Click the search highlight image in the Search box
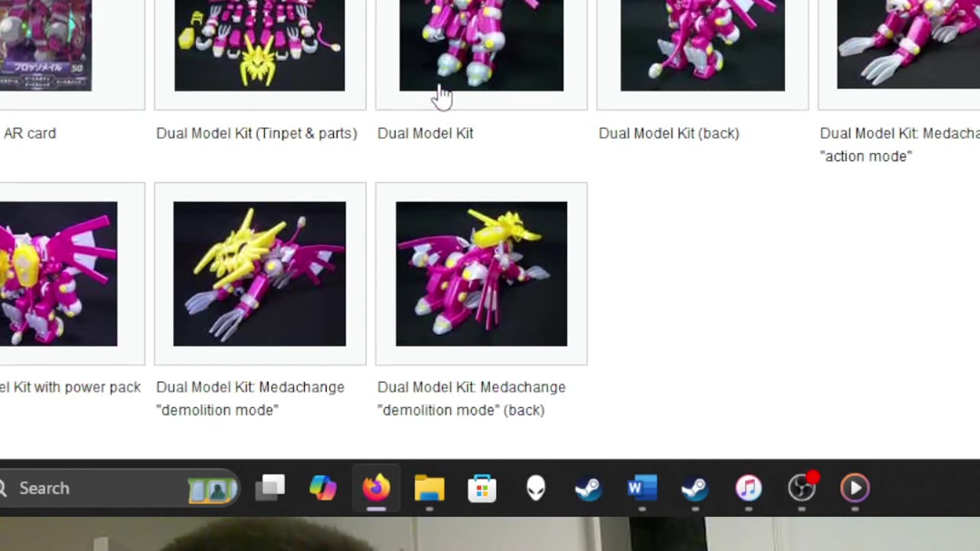Screen dimensions: 980x551 click(212, 488)
